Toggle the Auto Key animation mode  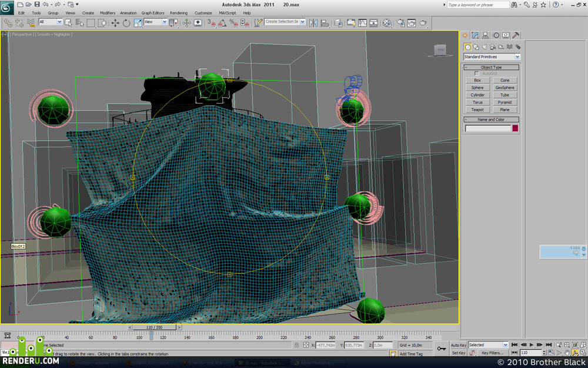pos(458,345)
